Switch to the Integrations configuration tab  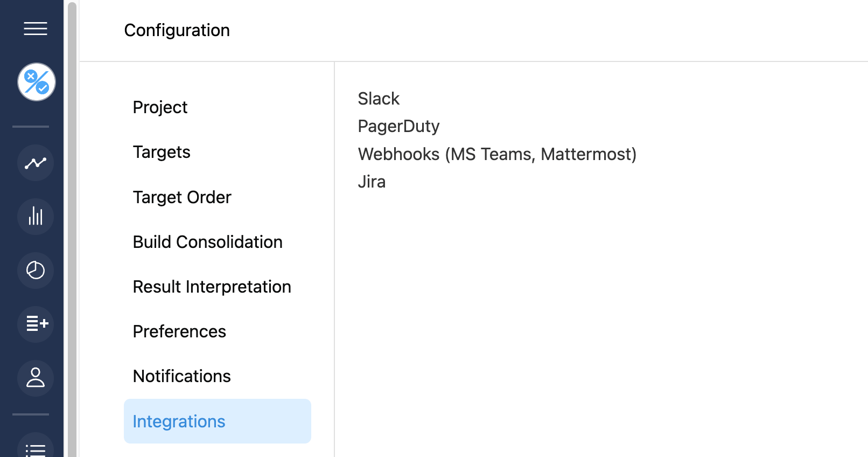click(179, 421)
